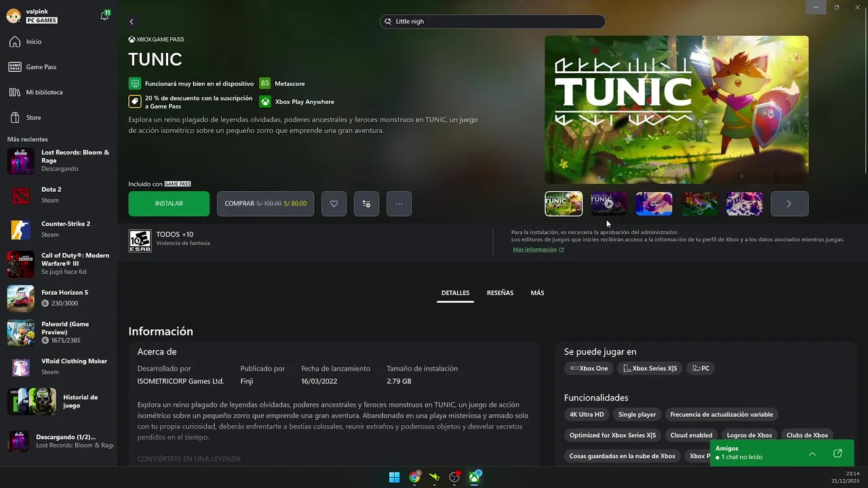Click valpink profile avatar

pos(13,16)
